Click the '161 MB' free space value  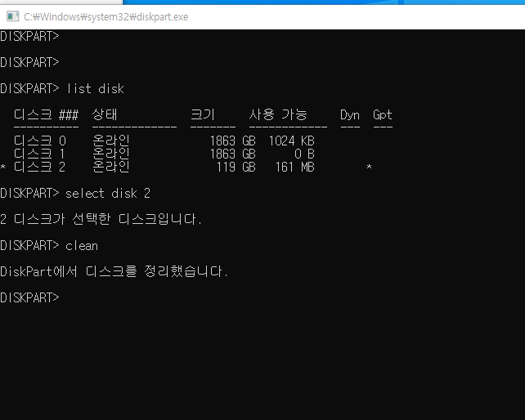pyautogui.click(x=294, y=167)
